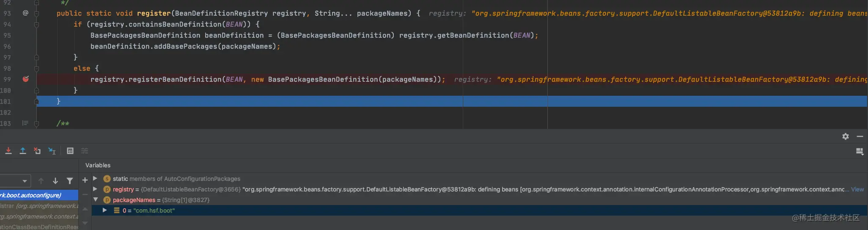Viewport: 868px width, 230px height.
Task: Click the static members S icon
Action: pos(107,179)
